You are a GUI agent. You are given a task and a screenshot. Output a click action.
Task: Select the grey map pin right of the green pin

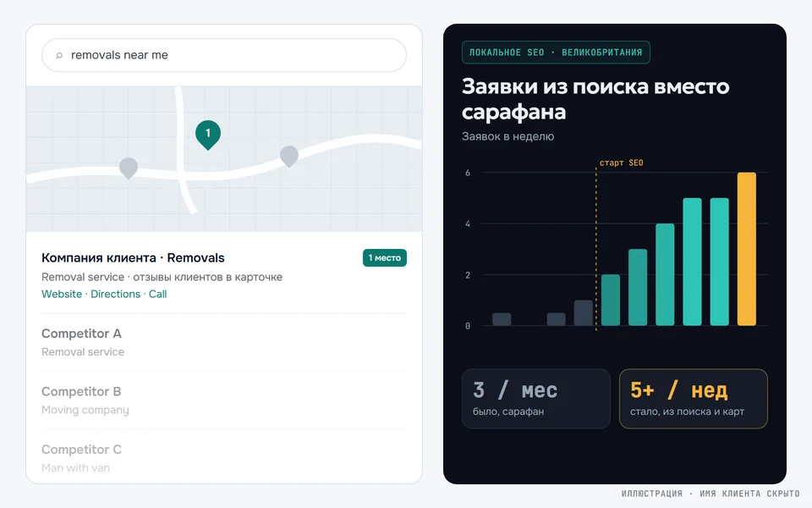tap(289, 157)
